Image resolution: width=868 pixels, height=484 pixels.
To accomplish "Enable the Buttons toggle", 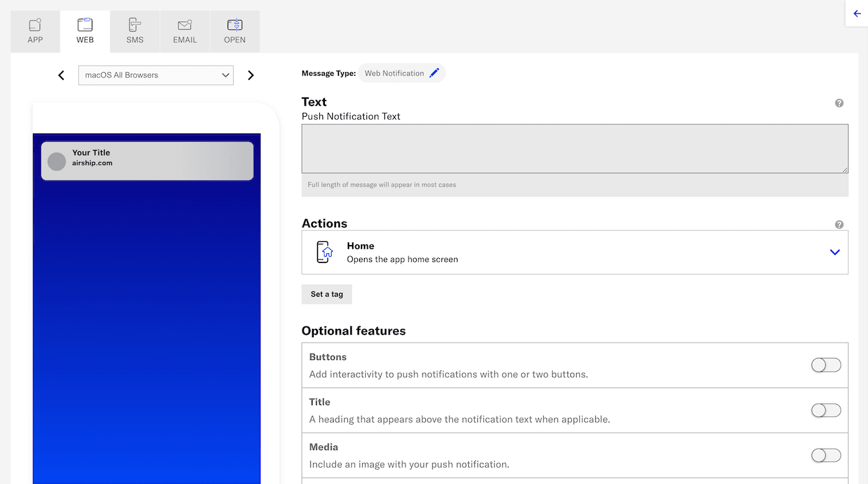I will coord(826,365).
